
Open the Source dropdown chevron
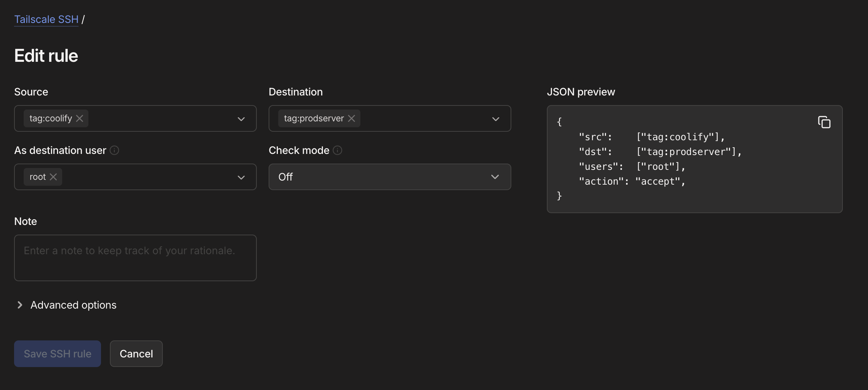(x=241, y=119)
